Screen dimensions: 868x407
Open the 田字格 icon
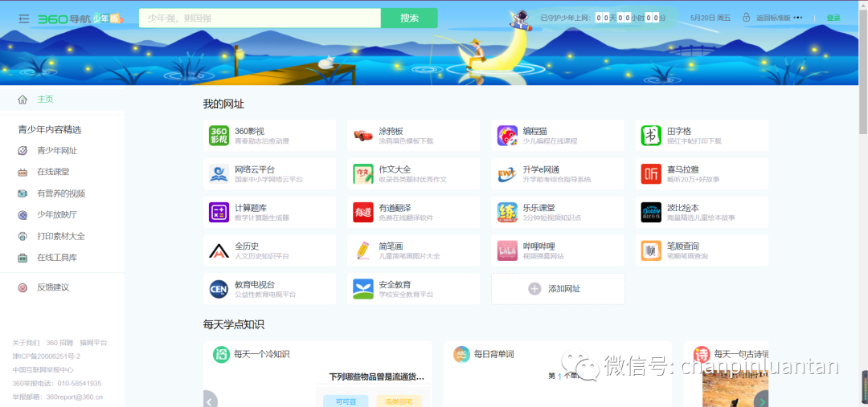tap(651, 136)
